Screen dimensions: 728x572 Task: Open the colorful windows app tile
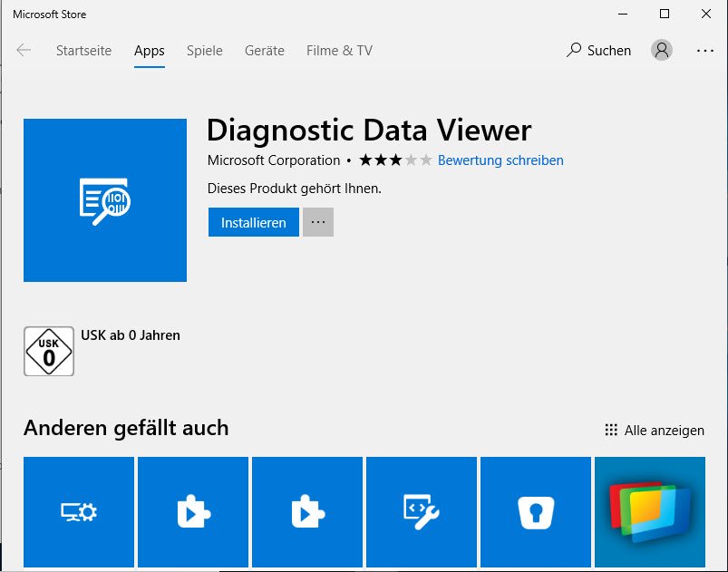tap(650, 512)
